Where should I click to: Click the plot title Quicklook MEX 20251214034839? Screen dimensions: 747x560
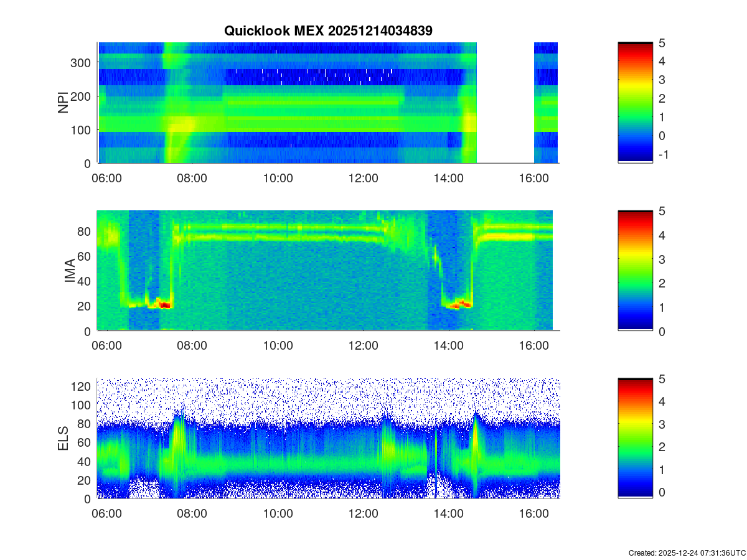pos(328,30)
